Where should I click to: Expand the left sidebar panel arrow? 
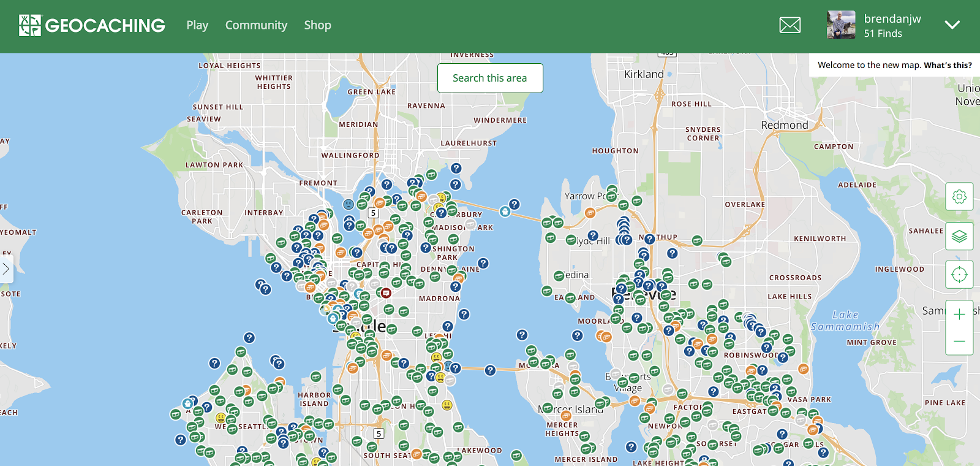click(6, 269)
